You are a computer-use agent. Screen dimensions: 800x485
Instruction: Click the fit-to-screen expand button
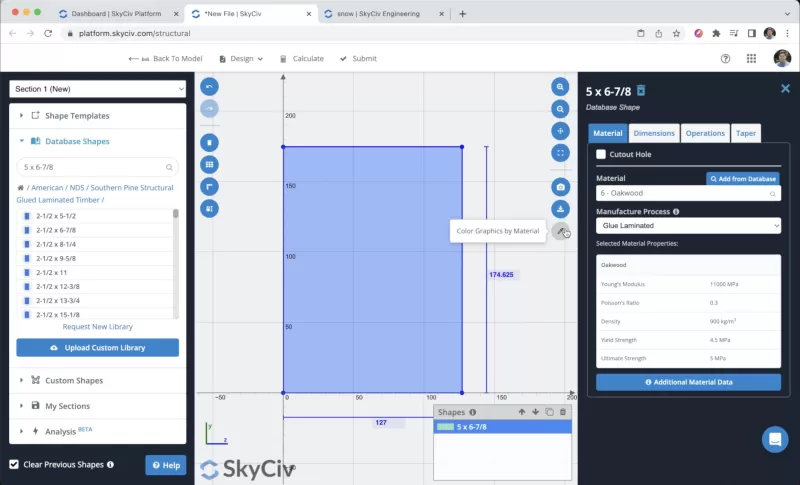[560, 153]
